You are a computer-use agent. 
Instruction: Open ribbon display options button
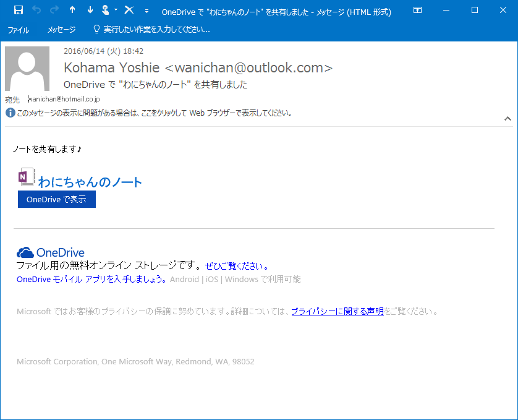[x=418, y=11]
